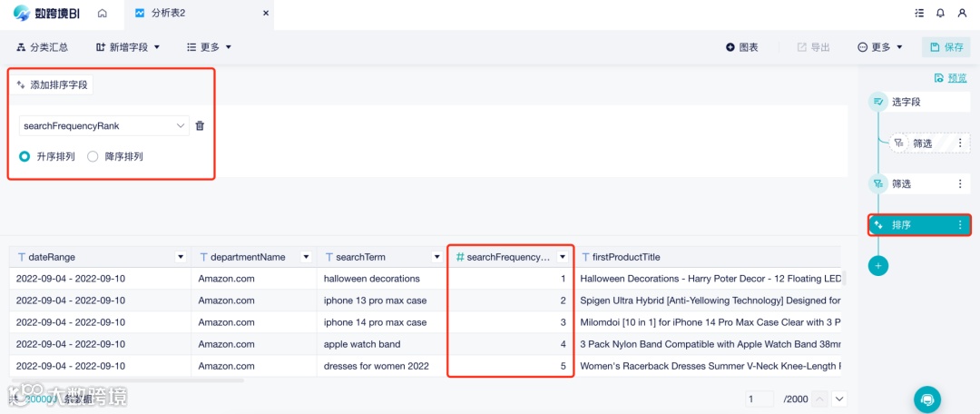
Task: Open 分类汇总 in the toolbar
Action: coord(43,47)
